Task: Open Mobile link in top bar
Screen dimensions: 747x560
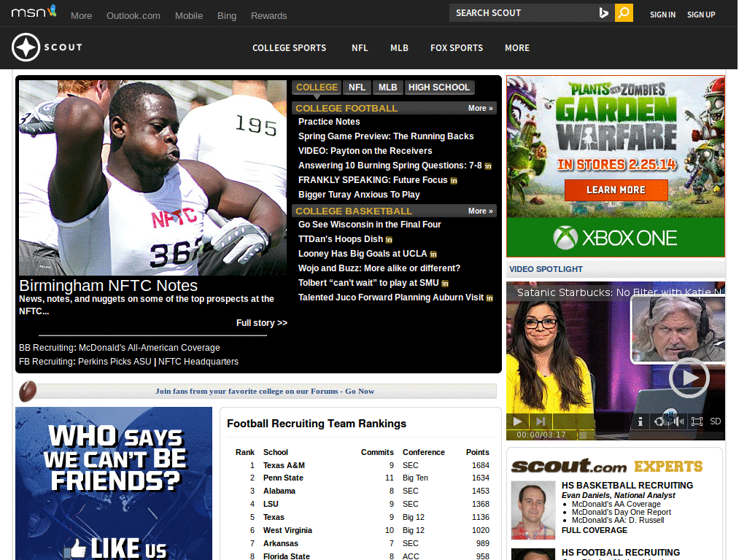Action: [189, 16]
